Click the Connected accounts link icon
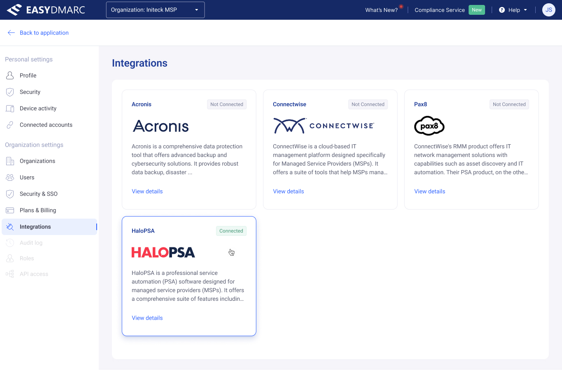The width and height of the screenshot is (562, 392). click(10, 125)
